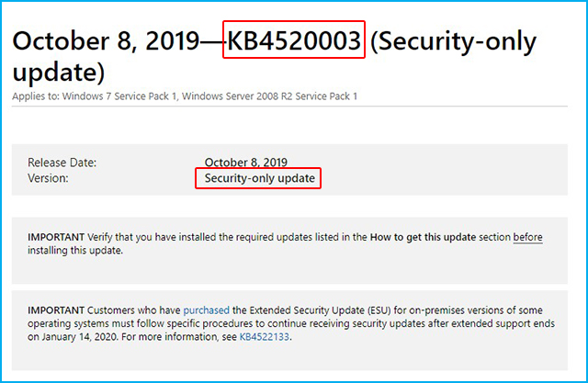The height and width of the screenshot is (383, 588).
Task: Click Extended Security Update (ESU) text
Action: click(321, 310)
